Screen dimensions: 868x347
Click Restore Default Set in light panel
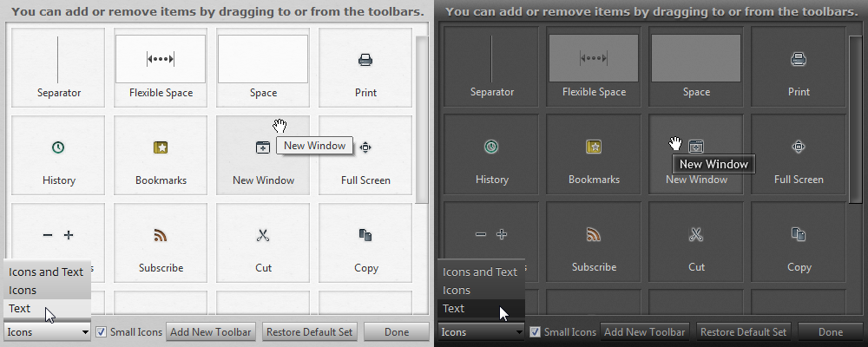pyautogui.click(x=310, y=332)
